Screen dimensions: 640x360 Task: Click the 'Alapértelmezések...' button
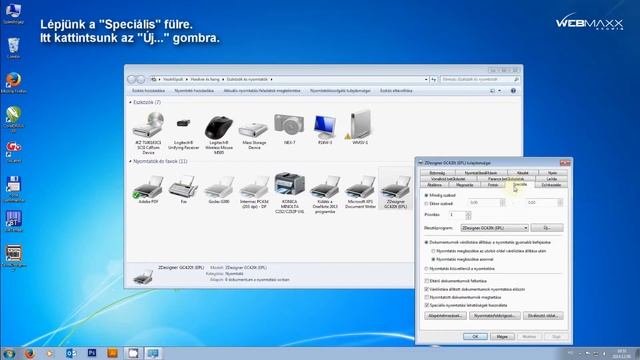[x=445, y=316]
